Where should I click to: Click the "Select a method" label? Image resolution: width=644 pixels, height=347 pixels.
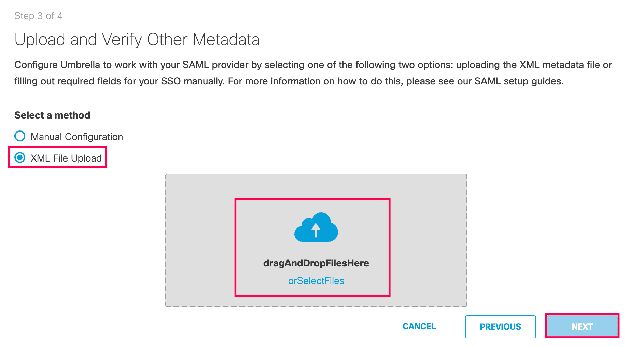tap(52, 115)
